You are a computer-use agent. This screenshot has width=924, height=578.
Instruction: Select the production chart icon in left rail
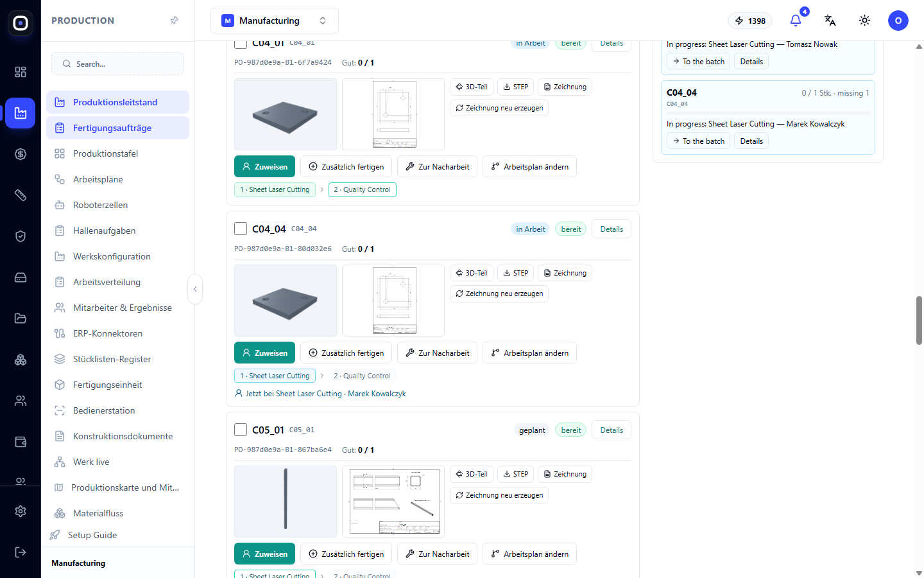tap(21, 113)
